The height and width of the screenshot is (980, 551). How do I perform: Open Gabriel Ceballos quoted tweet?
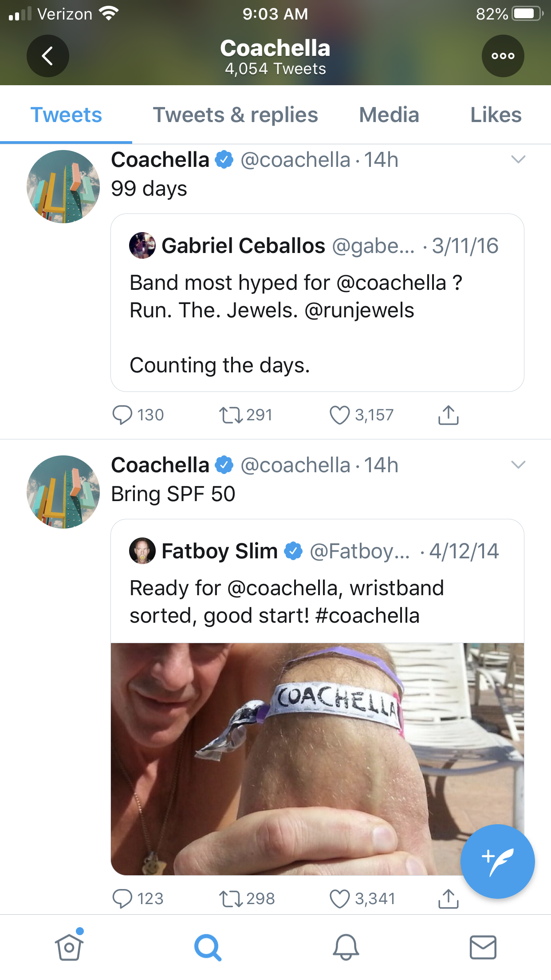pos(317,311)
